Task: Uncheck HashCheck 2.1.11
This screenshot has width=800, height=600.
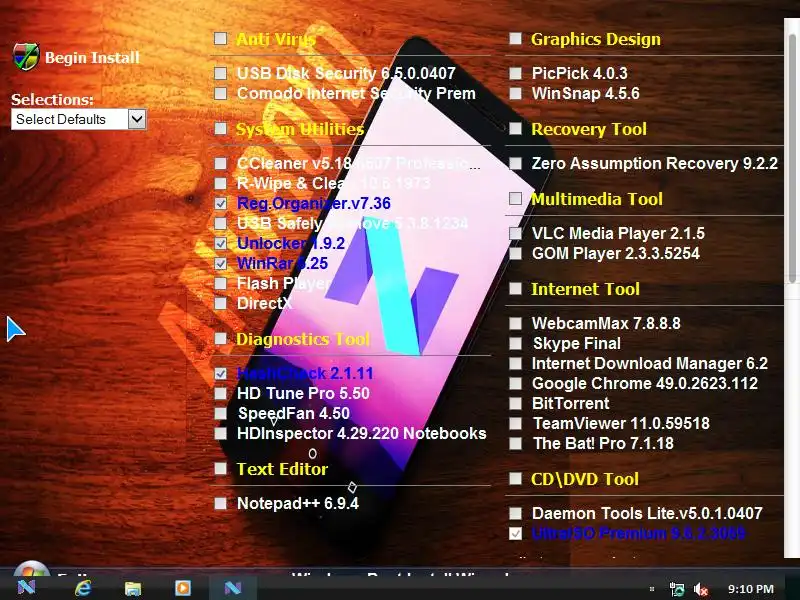Action: (x=220, y=373)
